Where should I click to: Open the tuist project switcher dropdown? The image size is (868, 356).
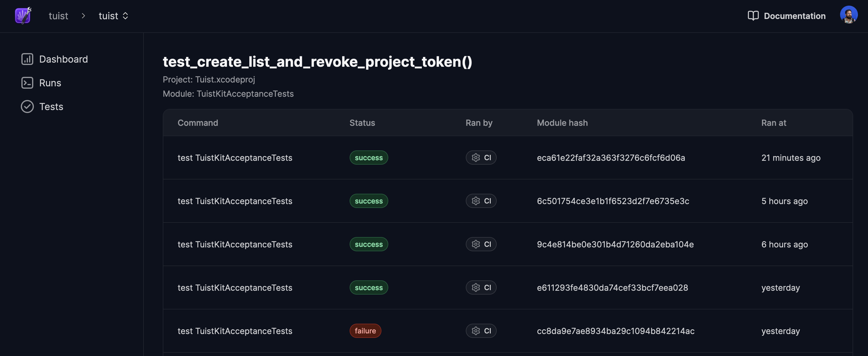point(113,16)
